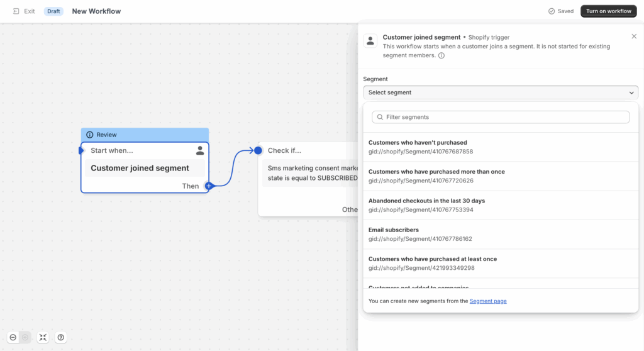Click the Exit text label
This screenshot has width=644, height=351.
pos(29,11)
